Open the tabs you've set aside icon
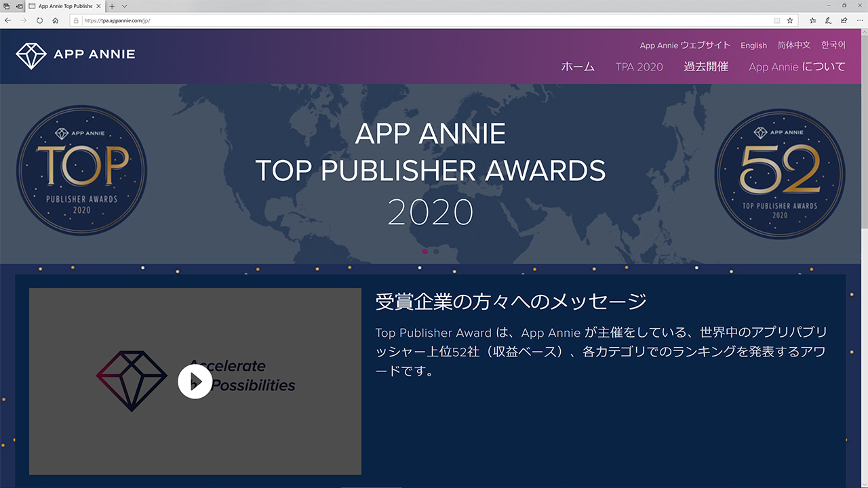 click(x=7, y=5)
